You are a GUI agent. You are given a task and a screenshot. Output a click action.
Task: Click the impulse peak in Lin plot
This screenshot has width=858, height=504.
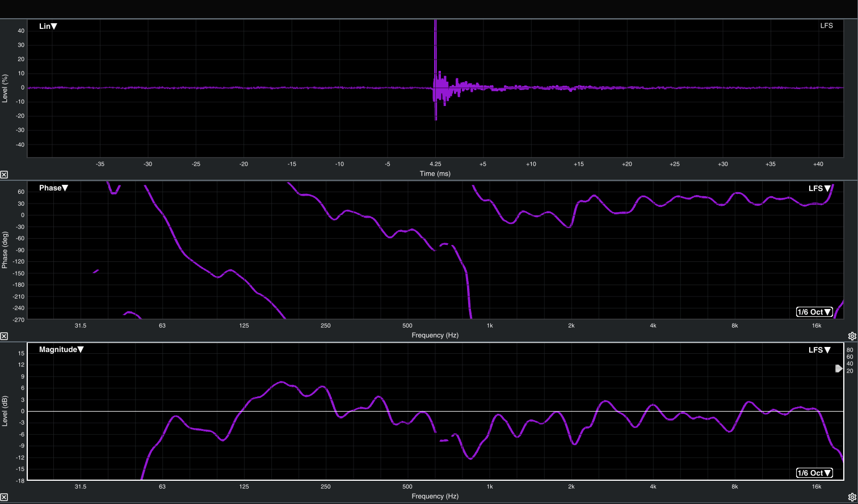tap(435, 34)
